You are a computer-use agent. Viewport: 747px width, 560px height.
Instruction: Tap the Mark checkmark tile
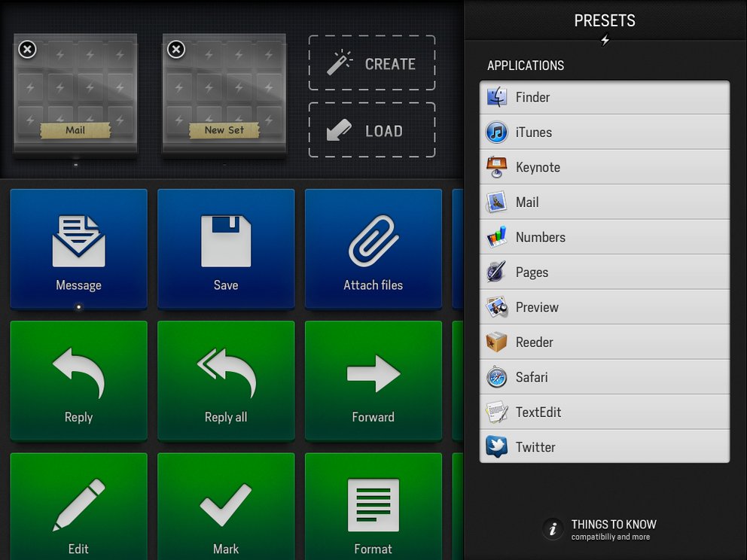pos(226,507)
